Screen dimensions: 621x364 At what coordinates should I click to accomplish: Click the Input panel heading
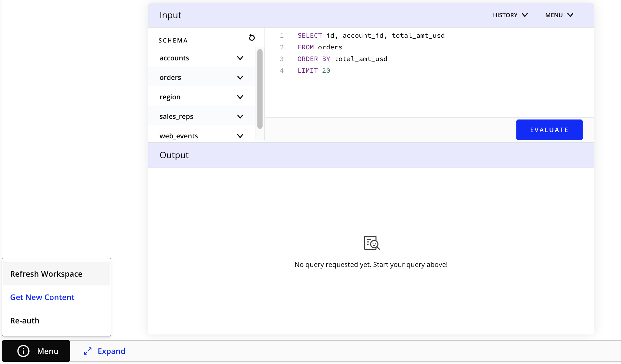170,15
